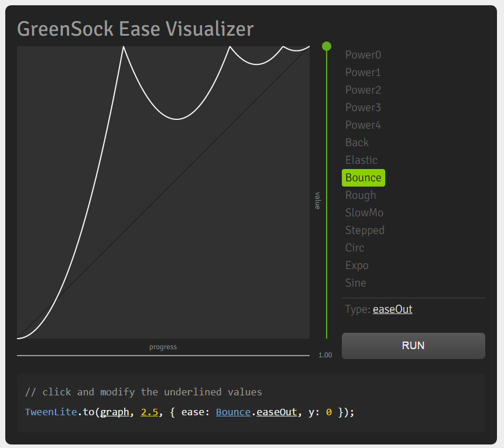Select the Power3 ease

click(x=363, y=108)
